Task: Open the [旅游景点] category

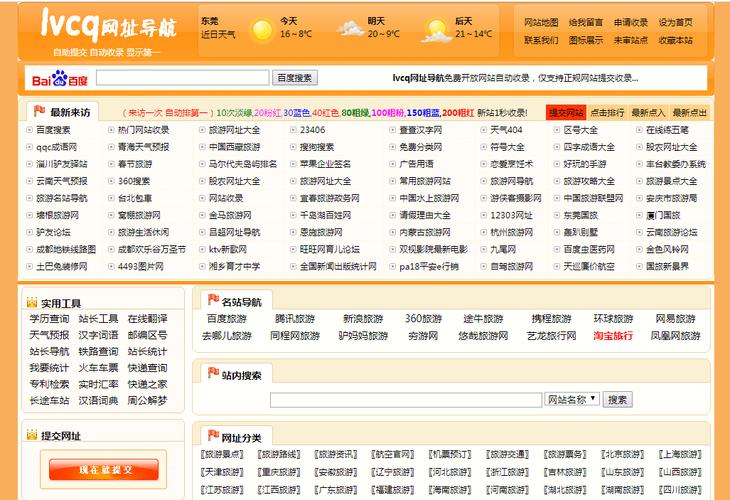Action: pos(222,454)
